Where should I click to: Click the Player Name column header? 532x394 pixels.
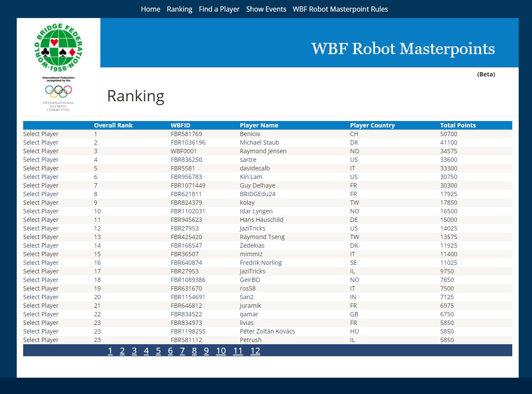pyautogui.click(x=259, y=125)
